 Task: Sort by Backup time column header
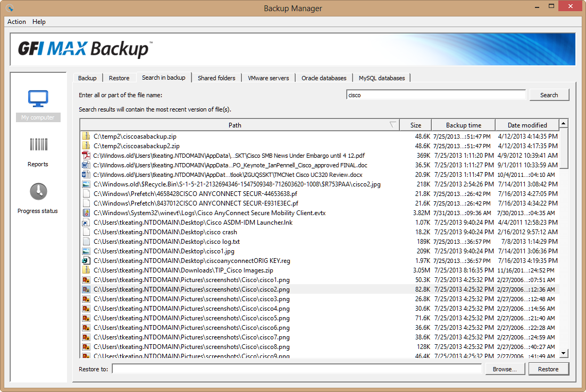pos(463,125)
